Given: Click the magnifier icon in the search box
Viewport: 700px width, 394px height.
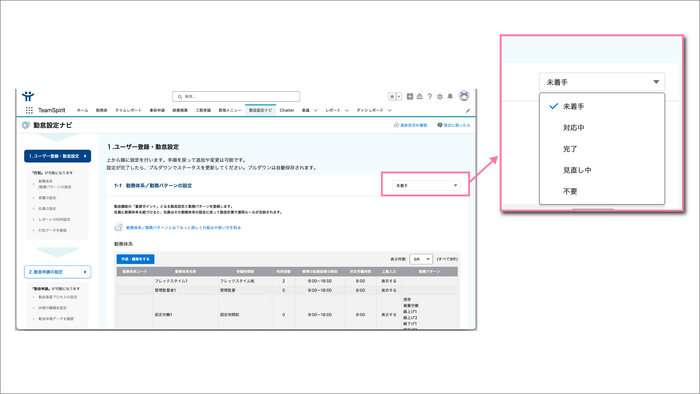Looking at the screenshot, I should pos(180,96).
